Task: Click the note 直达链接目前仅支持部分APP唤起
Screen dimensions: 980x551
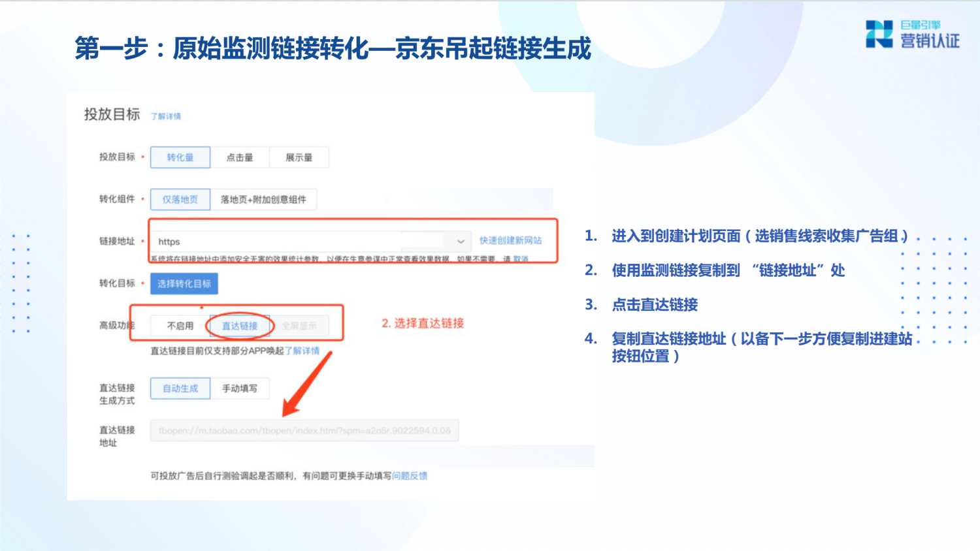Action: tap(217, 351)
